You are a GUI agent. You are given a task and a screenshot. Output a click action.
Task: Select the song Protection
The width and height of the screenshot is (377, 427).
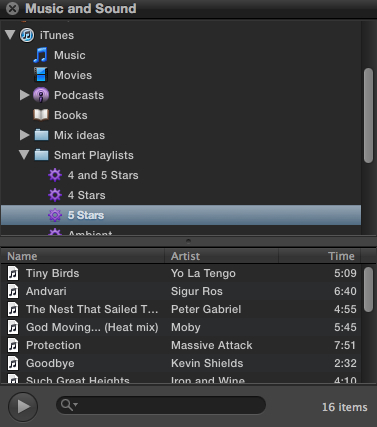point(53,345)
